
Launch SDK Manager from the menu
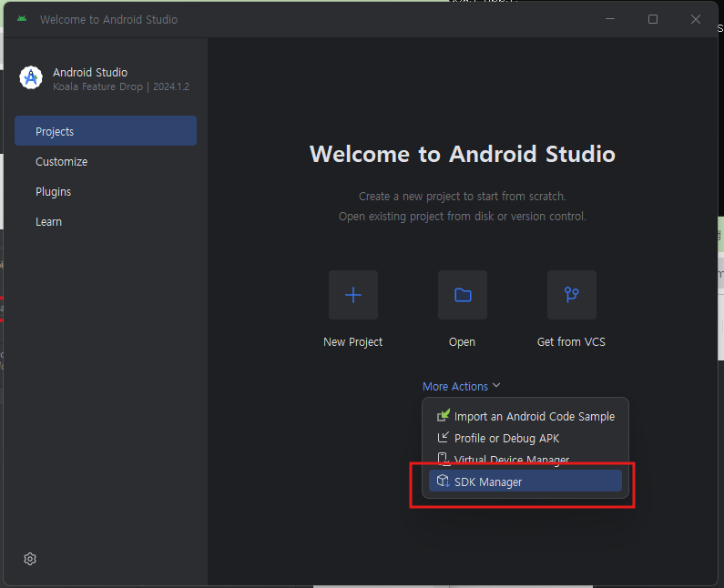525,482
